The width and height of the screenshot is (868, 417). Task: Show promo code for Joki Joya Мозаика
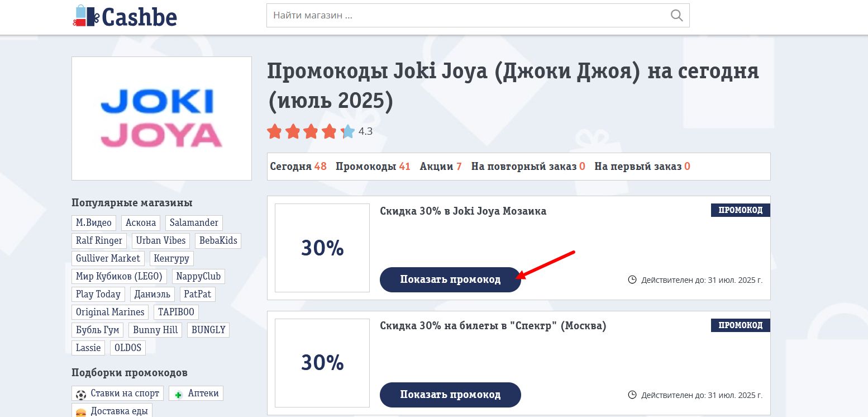click(450, 279)
